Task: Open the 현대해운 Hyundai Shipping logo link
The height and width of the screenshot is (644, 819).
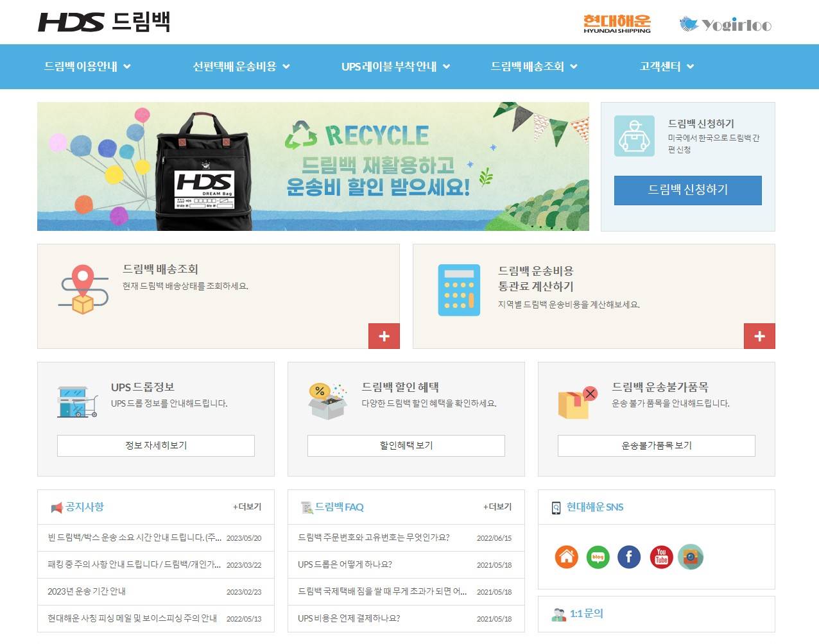Action: coord(617,24)
